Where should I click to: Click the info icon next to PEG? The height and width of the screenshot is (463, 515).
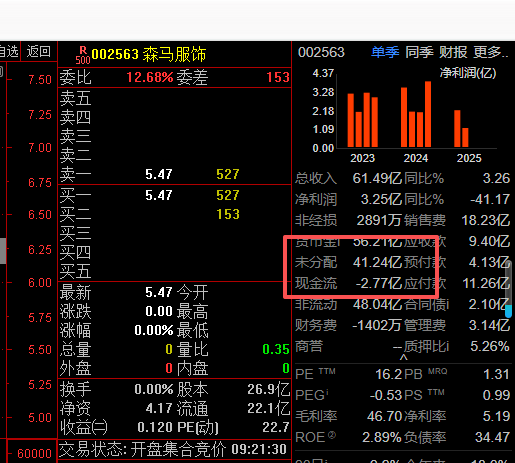click(x=327, y=392)
